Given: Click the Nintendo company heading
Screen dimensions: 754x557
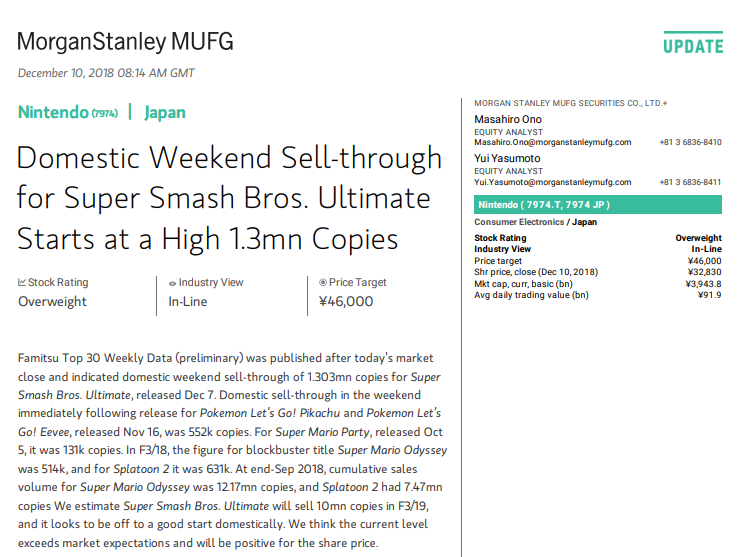Looking at the screenshot, I should pos(68,113).
